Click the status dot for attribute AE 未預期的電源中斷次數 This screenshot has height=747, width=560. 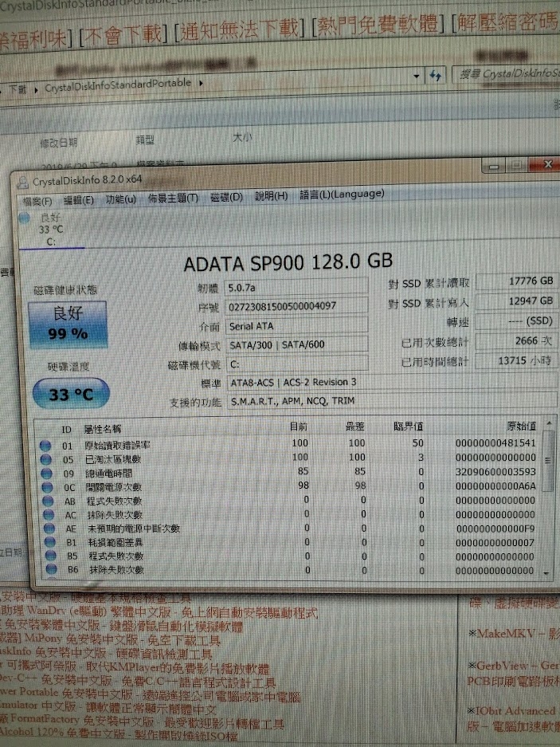49,528
